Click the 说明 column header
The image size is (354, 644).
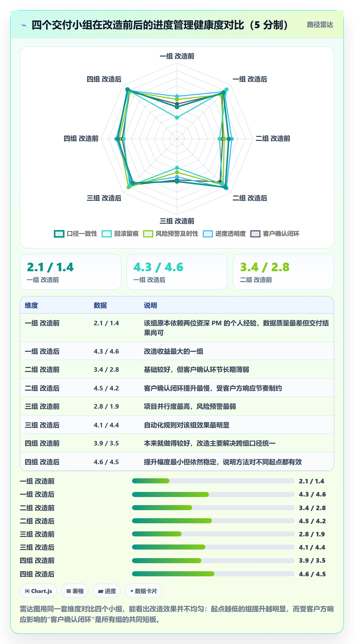click(x=150, y=305)
